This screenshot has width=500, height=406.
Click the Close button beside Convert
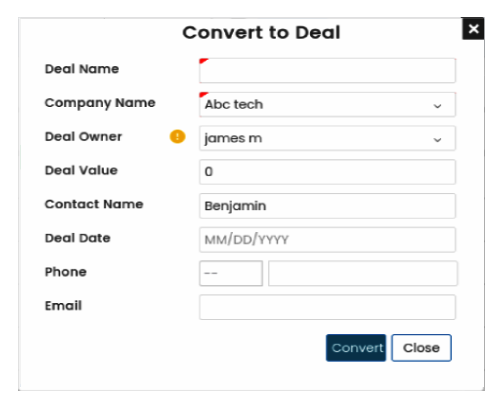421,348
